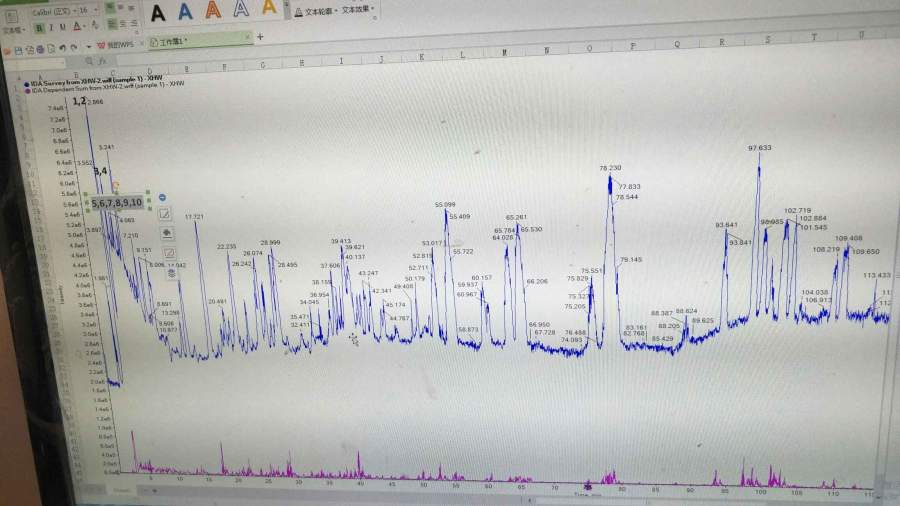Add a new document tab with plus
Viewport: 900px width, 506px height.
260,37
